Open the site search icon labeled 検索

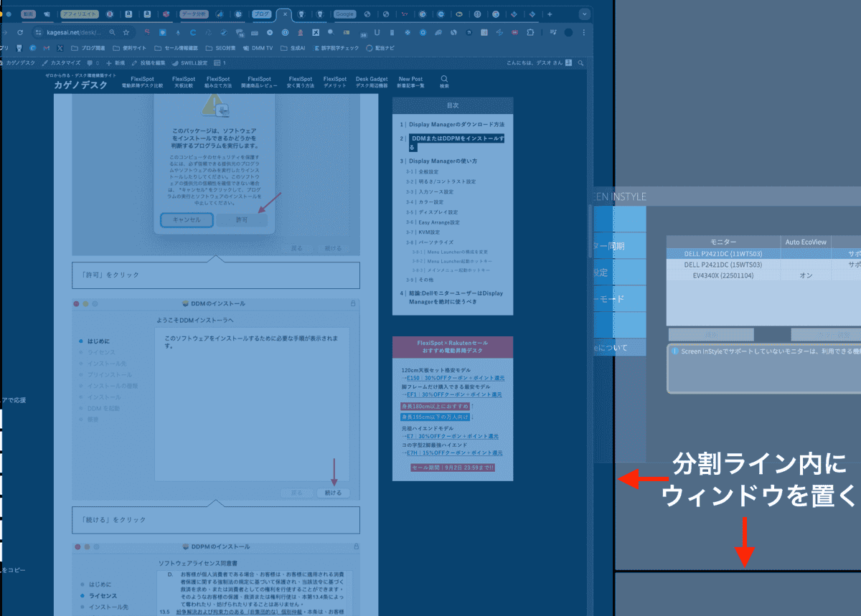pyautogui.click(x=444, y=82)
